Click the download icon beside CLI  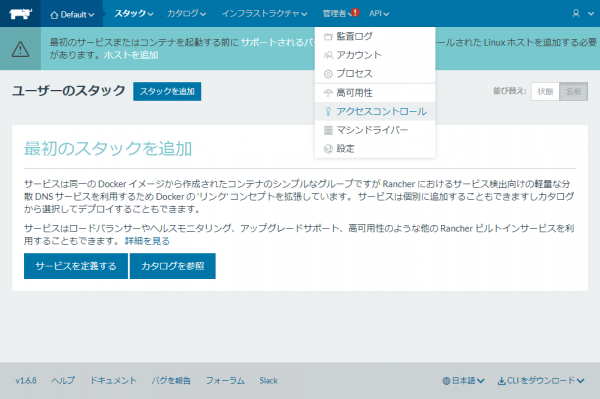click(501, 381)
